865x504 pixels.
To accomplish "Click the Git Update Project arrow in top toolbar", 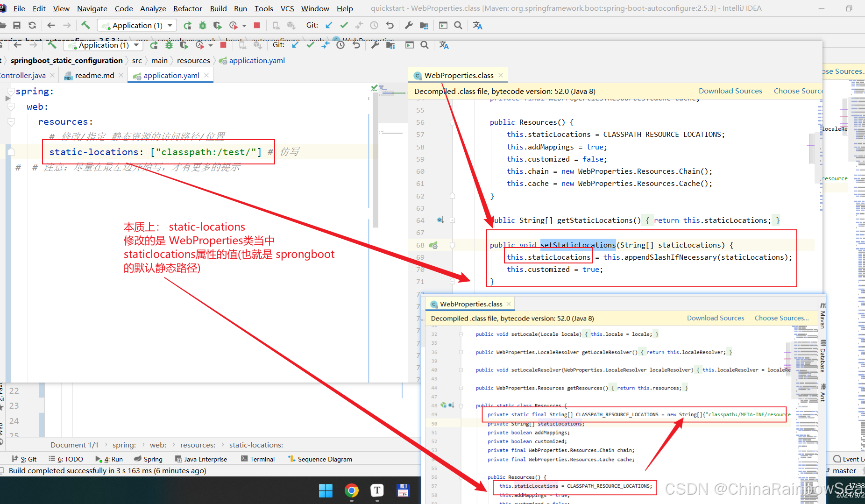I will [329, 25].
